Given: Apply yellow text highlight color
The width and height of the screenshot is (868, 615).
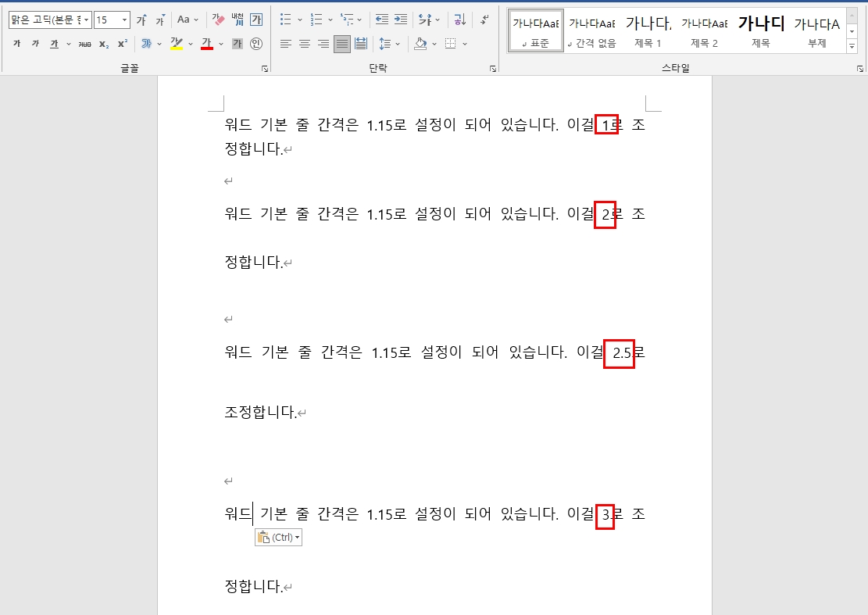Looking at the screenshot, I should [178, 44].
